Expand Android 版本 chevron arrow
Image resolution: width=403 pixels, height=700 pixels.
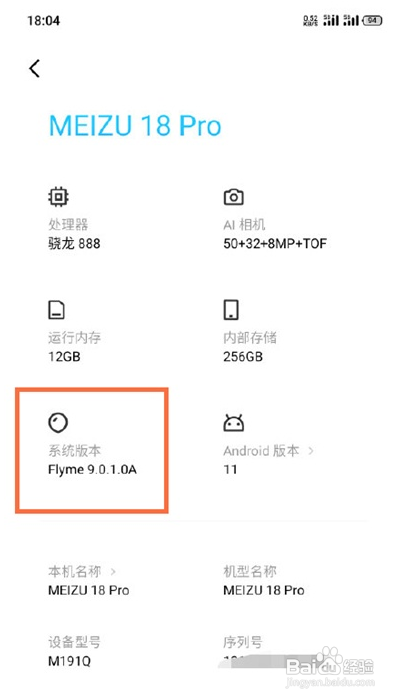[x=311, y=451]
